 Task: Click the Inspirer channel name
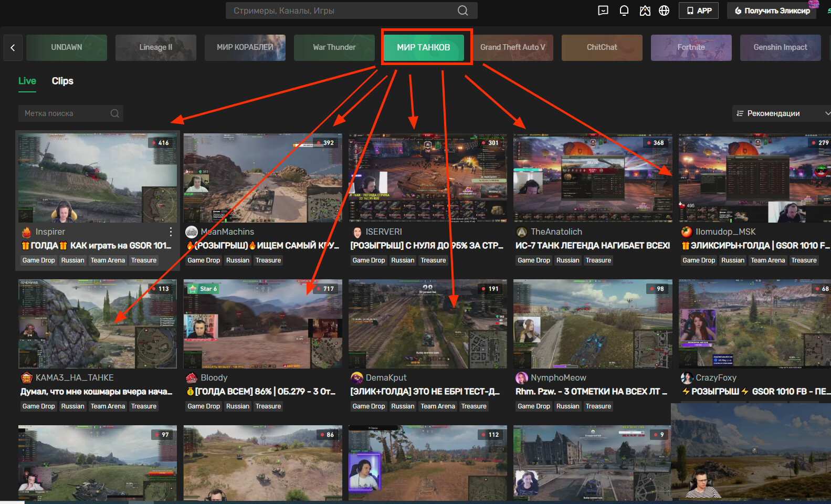pyautogui.click(x=50, y=232)
